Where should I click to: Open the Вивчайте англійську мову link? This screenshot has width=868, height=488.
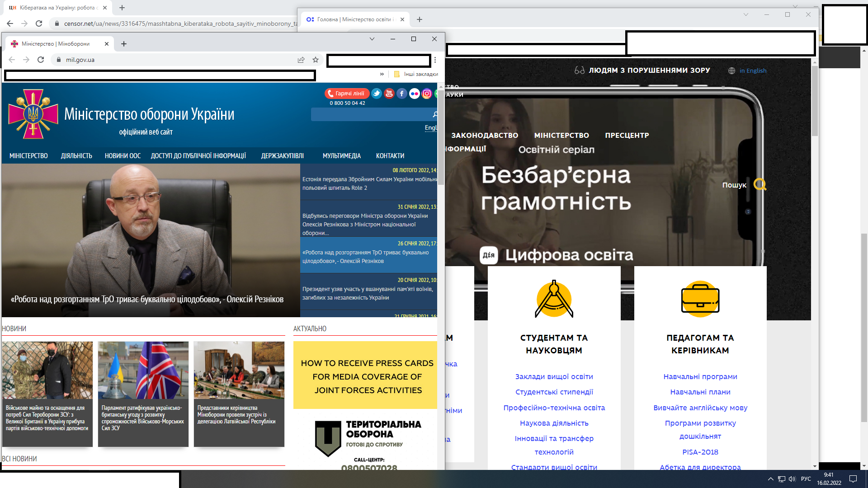coord(700,408)
